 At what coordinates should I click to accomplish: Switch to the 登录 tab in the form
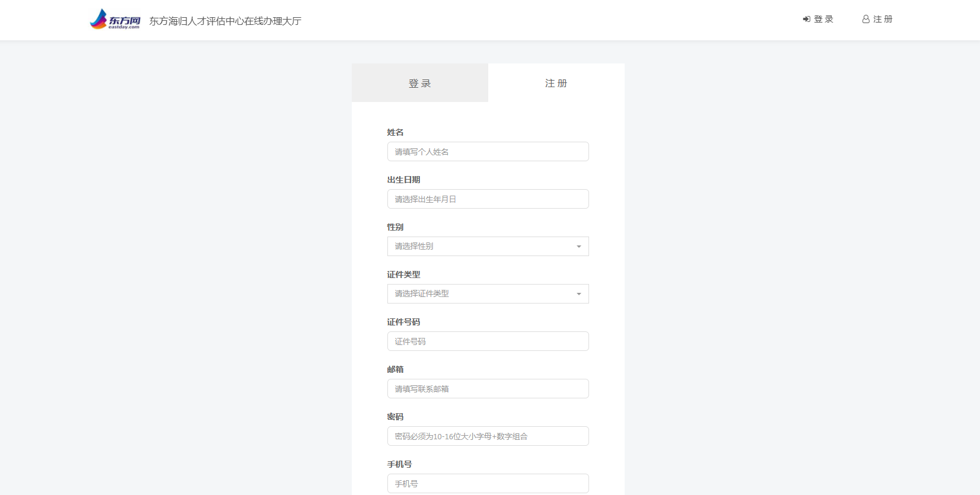coord(419,83)
